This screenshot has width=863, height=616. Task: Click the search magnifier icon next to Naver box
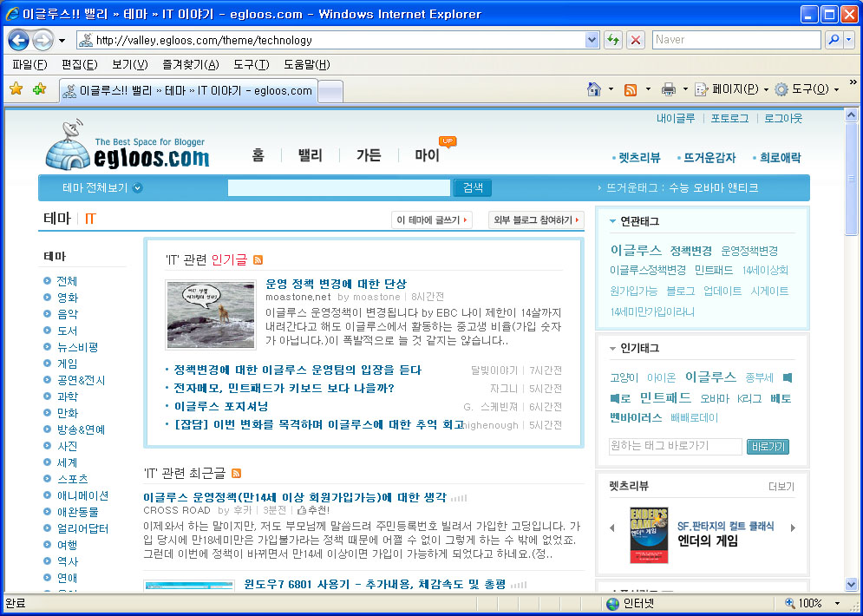(834, 40)
